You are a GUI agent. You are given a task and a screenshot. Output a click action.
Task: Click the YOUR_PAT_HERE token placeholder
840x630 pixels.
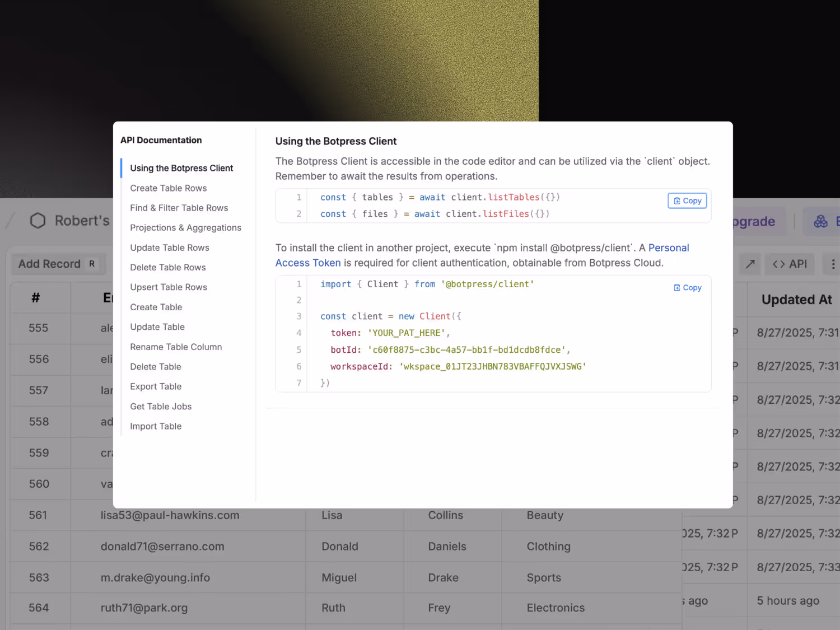tap(407, 333)
